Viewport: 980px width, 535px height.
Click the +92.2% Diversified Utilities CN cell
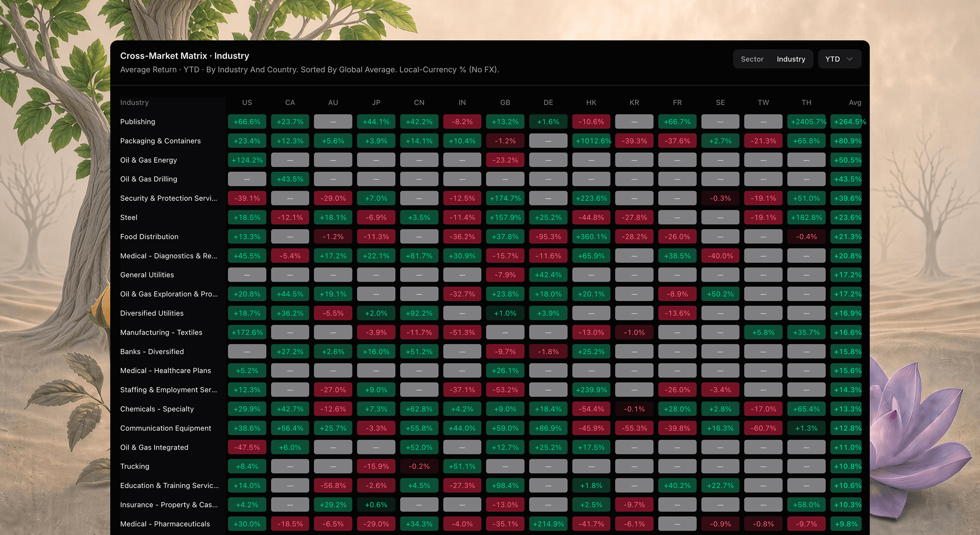(419, 313)
